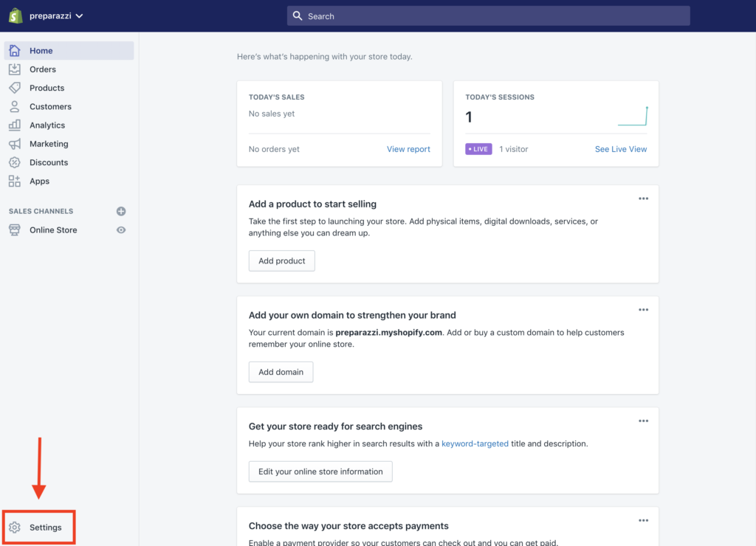756x546 pixels.
Task: Click the magnifier icon in search bar
Action: [x=298, y=16]
